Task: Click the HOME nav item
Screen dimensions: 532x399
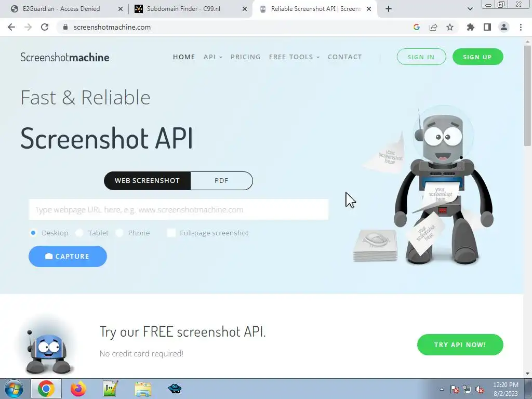Action: pos(184,57)
